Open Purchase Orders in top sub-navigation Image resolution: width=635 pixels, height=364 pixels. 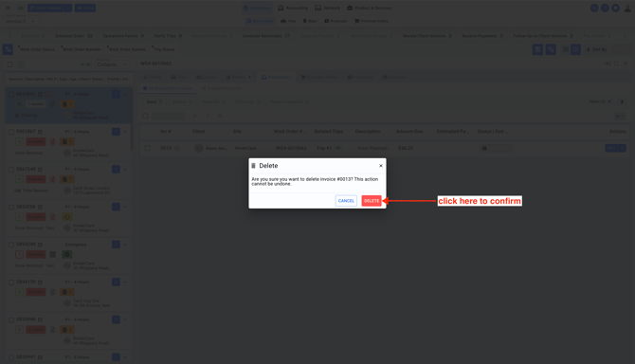pyautogui.click(x=372, y=21)
